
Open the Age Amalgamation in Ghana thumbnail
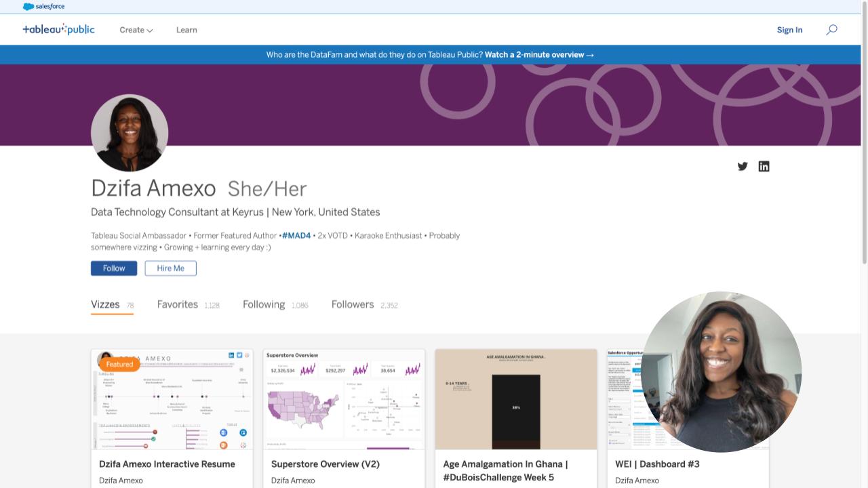tap(515, 399)
